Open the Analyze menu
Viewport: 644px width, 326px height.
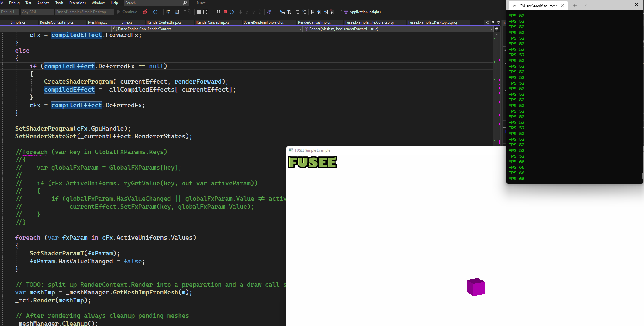(43, 3)
